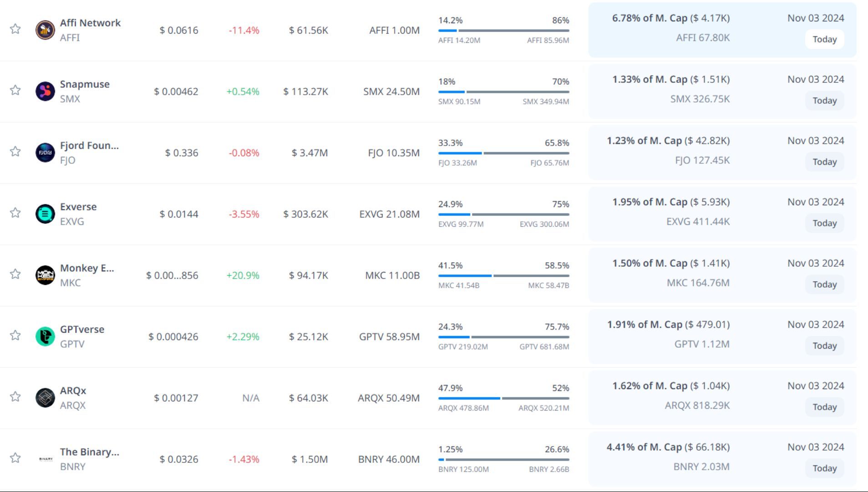Open the Fjord Foundry logo icon
Viewport: 868px width, 492px height.
click(45, 152)
